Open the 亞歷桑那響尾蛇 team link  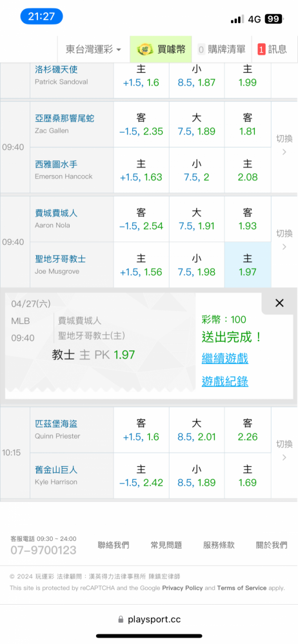[65, 118]
